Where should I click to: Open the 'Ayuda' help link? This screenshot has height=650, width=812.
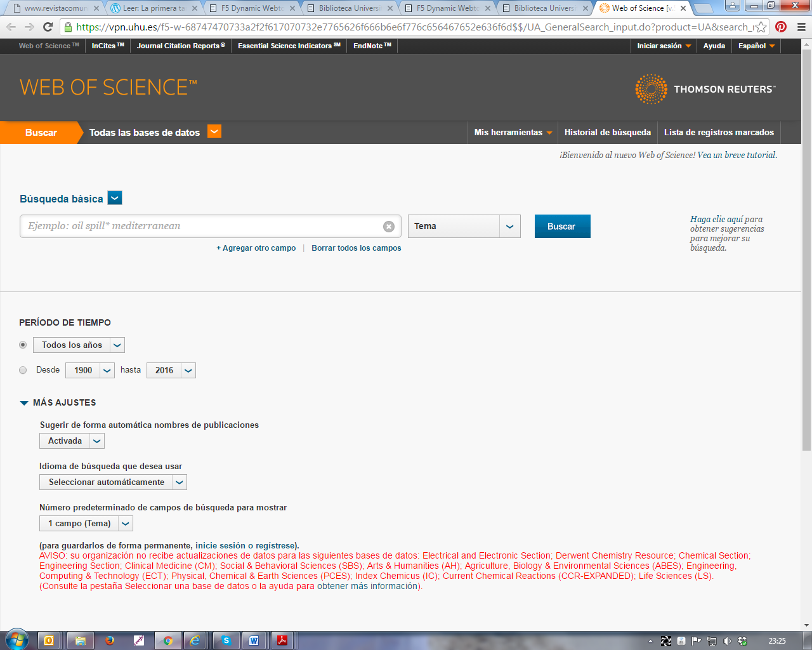714,46
